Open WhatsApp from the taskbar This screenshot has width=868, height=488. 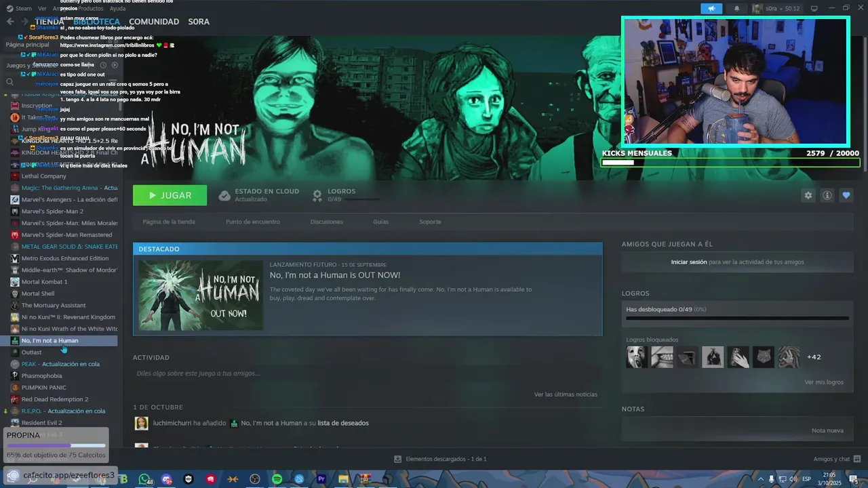tap(144, 479)
